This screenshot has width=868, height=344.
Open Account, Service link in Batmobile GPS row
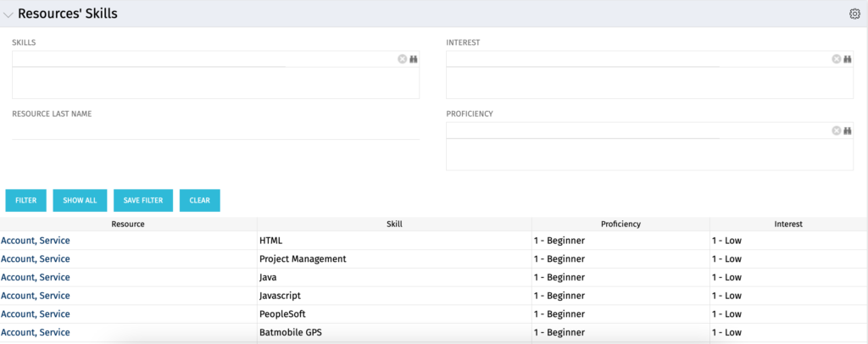tap(36, 332)
